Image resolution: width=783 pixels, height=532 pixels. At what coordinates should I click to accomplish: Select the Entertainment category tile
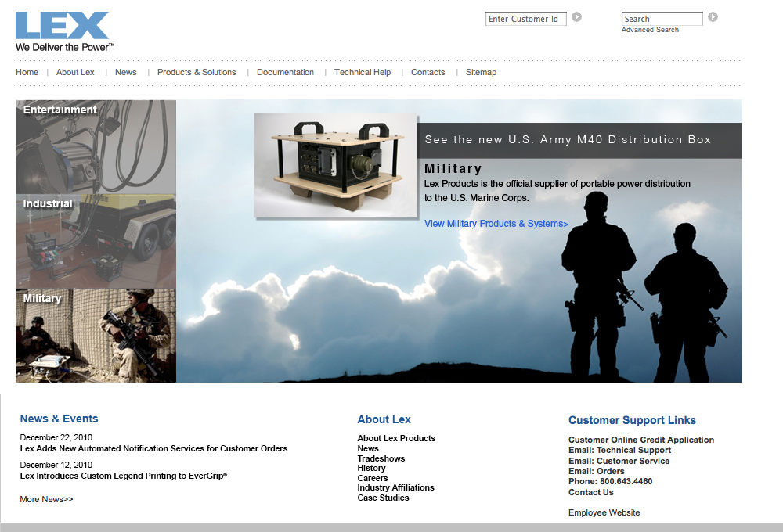click(x=96, y=147)
